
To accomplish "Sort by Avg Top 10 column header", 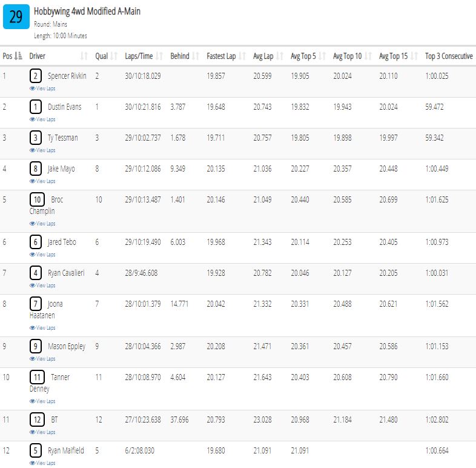I will 347,56.
